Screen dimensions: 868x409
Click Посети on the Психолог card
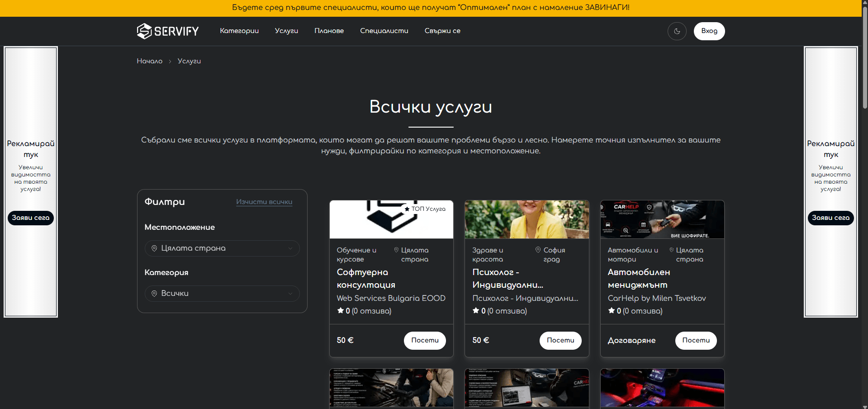click(560, 341)
